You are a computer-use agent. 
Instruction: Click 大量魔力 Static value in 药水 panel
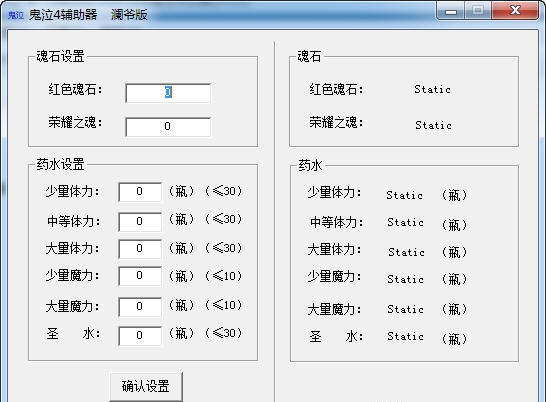tap(406, 309)
